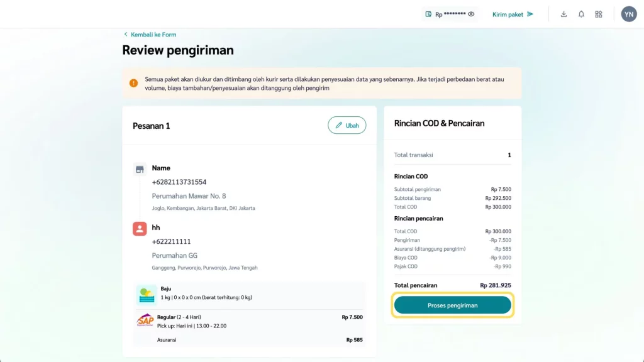Click the sender store icon
The image size is (644, 362).
tap(140, 169)
